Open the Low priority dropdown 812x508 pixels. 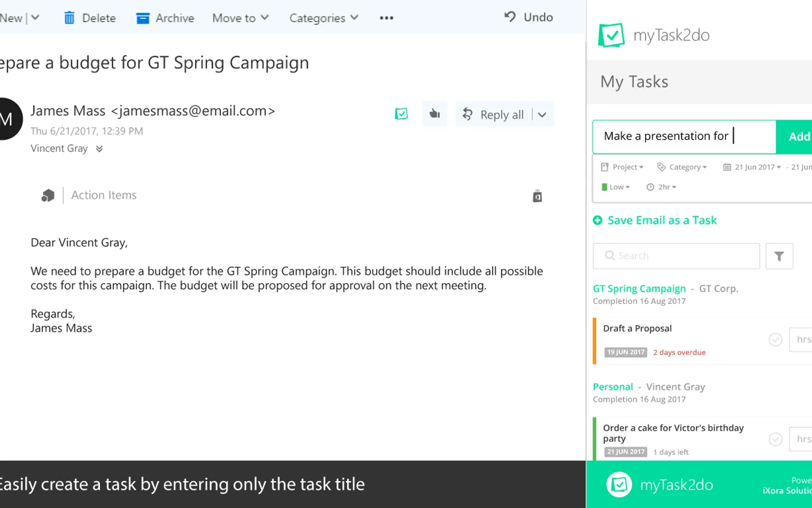(x=616, y=187)
